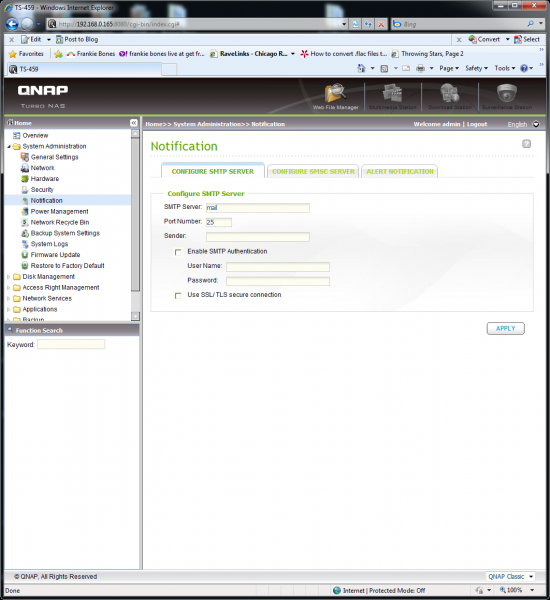Screen dimensions: 550x600
Task: Click the Keyword search field
Action: (71, 344)
